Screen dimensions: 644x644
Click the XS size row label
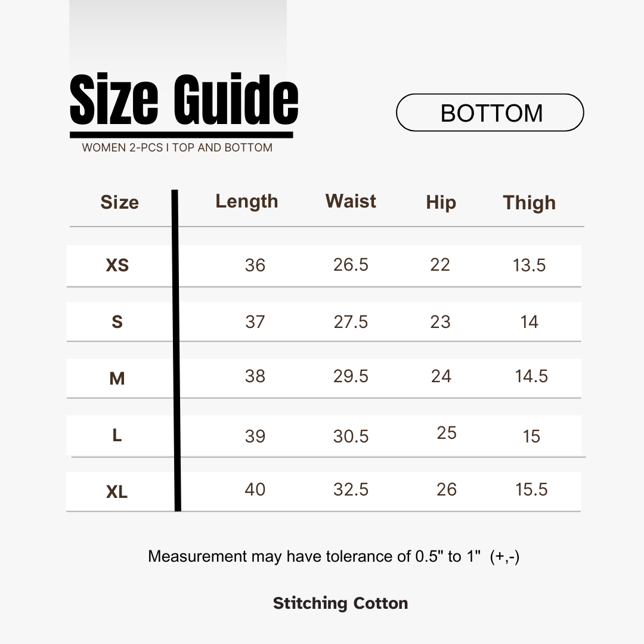click(117, 265)
